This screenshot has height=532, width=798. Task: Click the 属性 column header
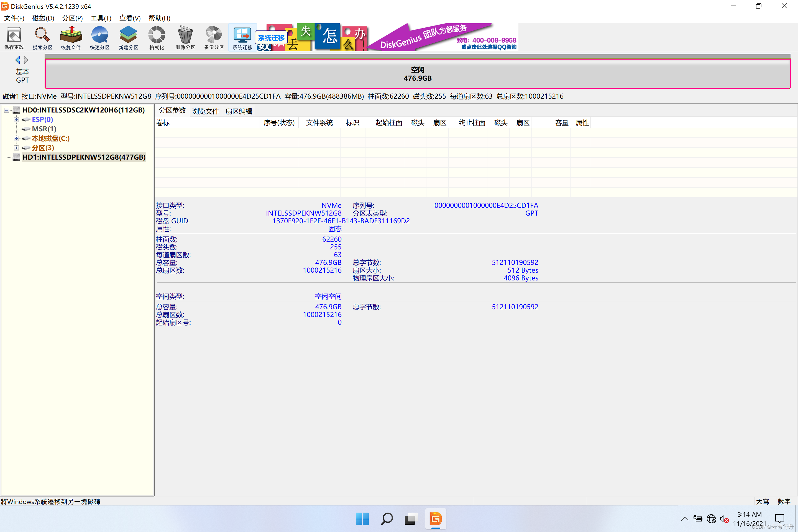tap(581, 122)
